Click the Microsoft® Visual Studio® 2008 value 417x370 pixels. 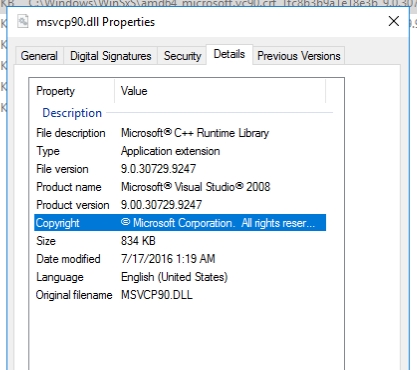pos(196,187)
